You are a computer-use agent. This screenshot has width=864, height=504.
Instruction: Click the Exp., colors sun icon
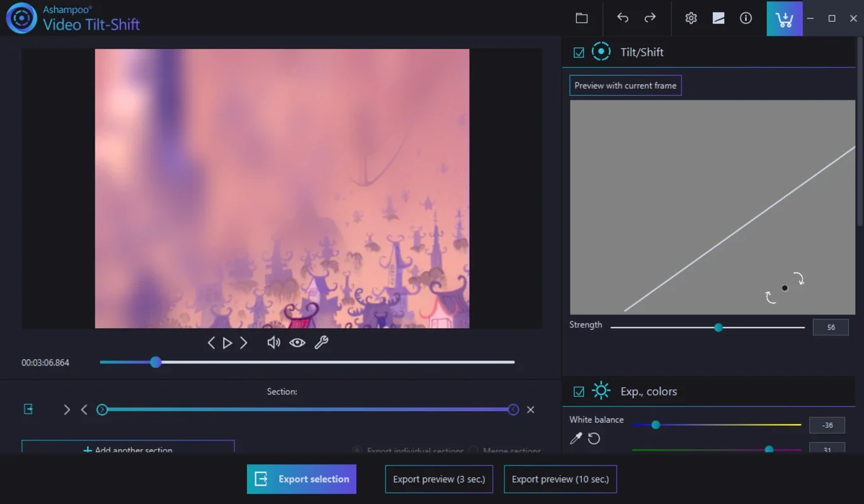click(x=601, y=391)
